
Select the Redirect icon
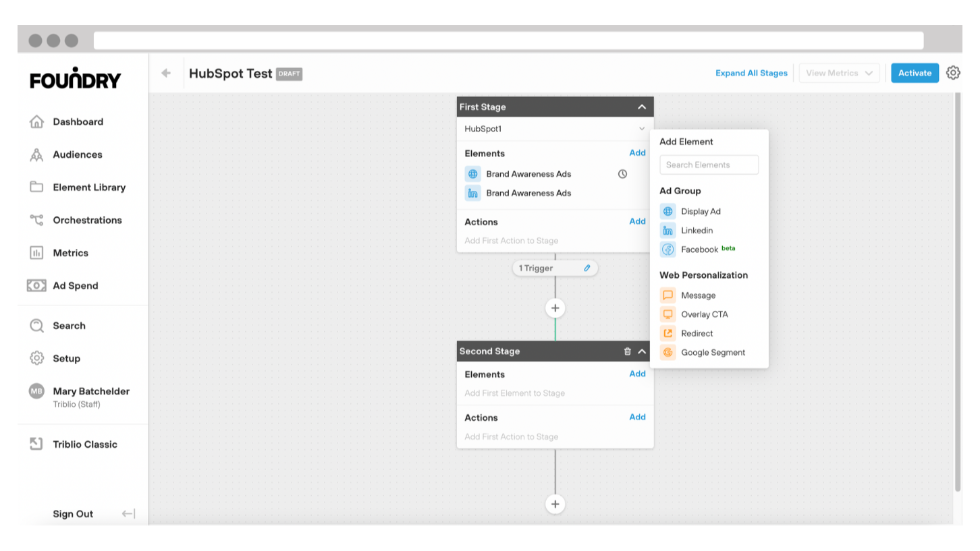tap(668, 332)
